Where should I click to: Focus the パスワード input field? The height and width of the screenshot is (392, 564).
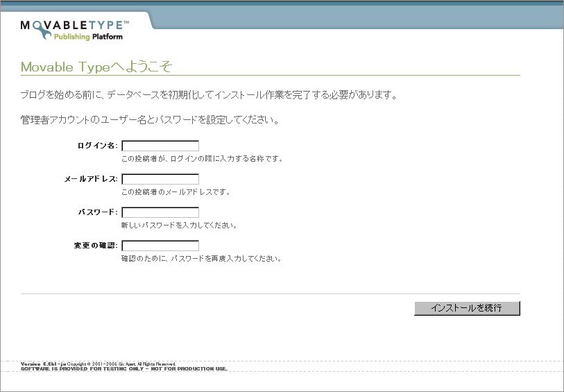point(160,212)
